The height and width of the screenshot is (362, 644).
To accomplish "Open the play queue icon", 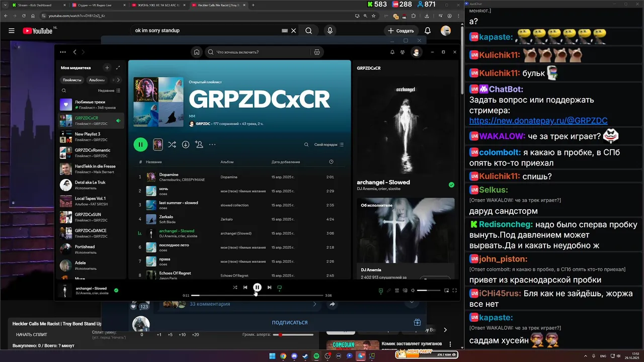I will coord(397,290).
